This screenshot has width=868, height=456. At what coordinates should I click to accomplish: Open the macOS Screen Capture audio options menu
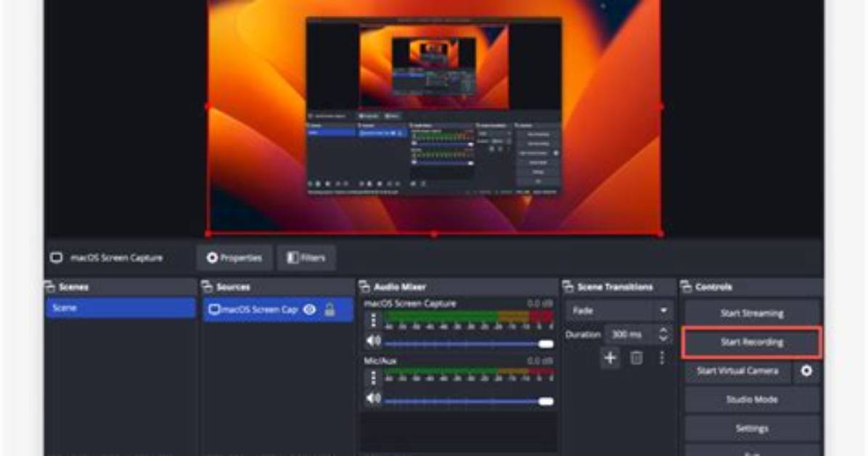373,320
